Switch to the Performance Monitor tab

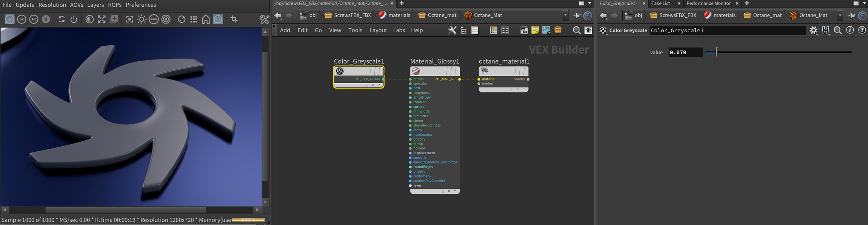click(708, 3)
